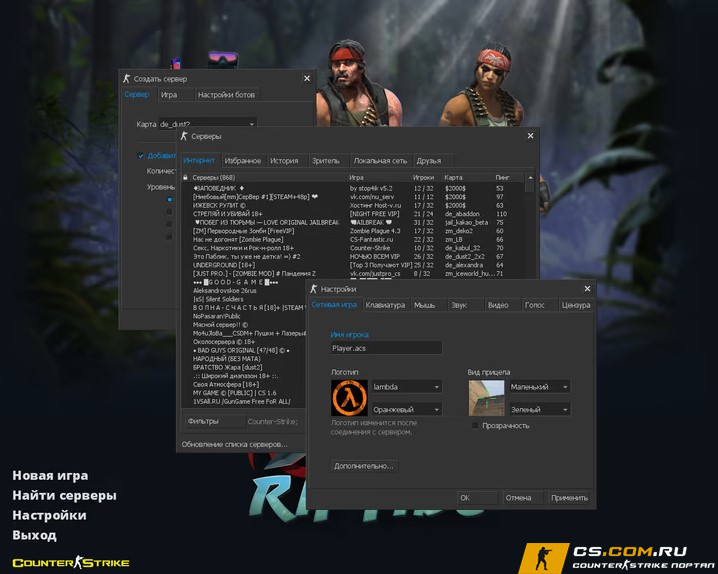This screenshot has height=574, width=718.
Task: Select the NoPasaran/Public server row
Action: 244,316
